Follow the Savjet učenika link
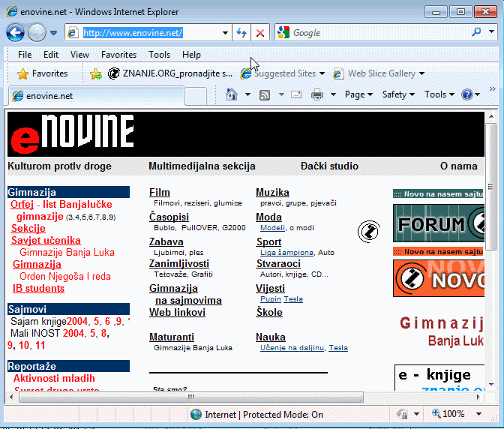504x429 pixels. click(46, 241)
